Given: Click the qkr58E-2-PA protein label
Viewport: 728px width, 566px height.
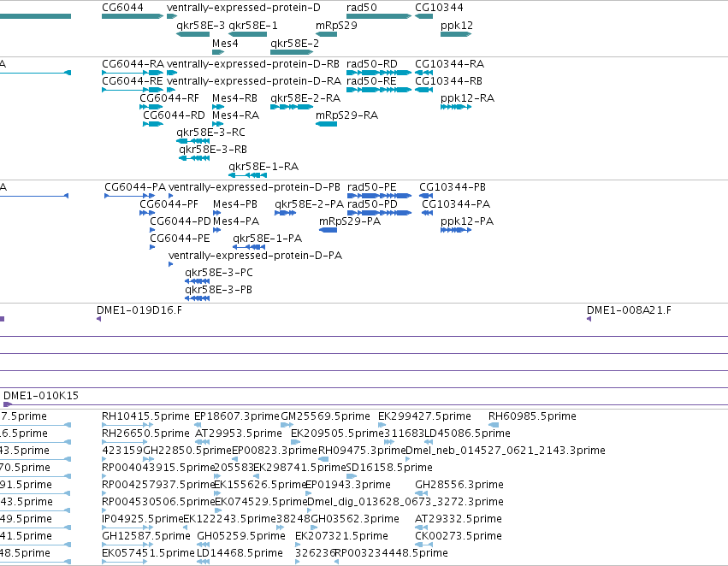Looking at the screenshot, I should click(309, 204).
